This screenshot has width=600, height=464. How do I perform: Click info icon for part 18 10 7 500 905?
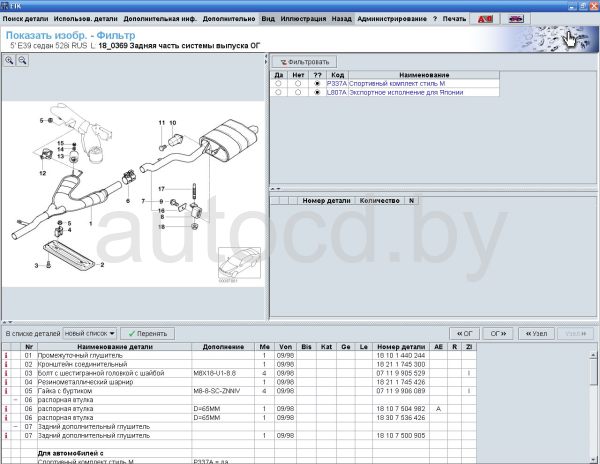pyautogui.click(x=6, y=436)
